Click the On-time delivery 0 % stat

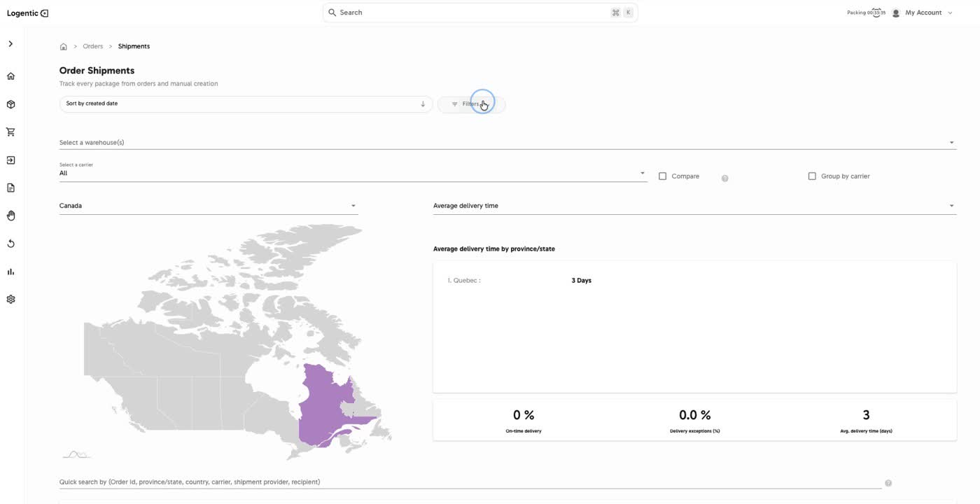(524, 421)
